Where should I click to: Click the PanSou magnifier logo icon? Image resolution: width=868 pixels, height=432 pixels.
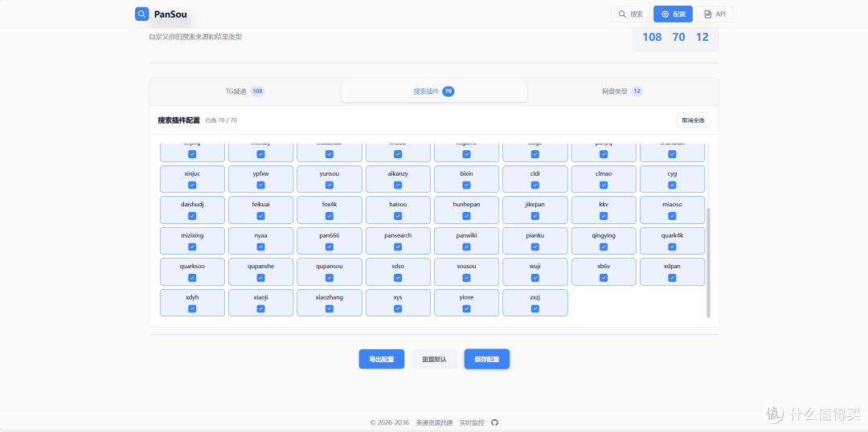coord(141,14)
